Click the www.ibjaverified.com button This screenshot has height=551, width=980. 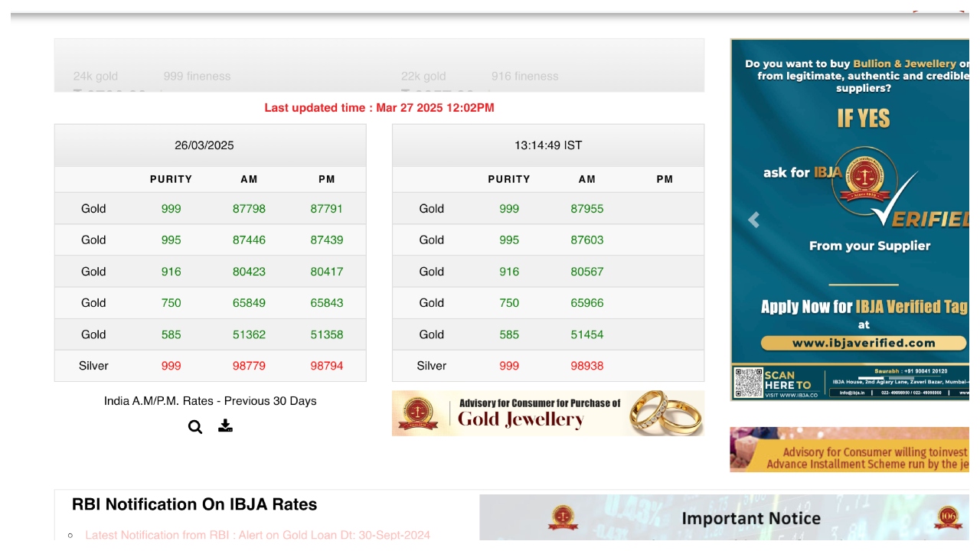(863, 343)
